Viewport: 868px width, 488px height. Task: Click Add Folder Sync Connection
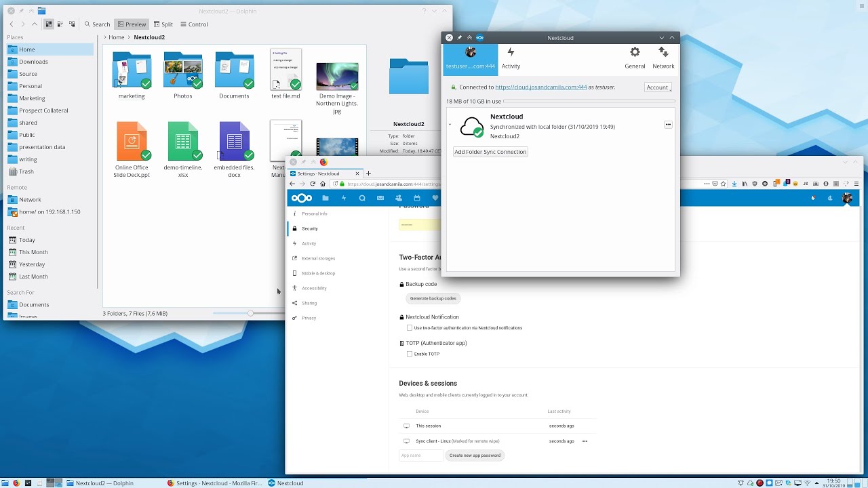[x=490, y=152]
